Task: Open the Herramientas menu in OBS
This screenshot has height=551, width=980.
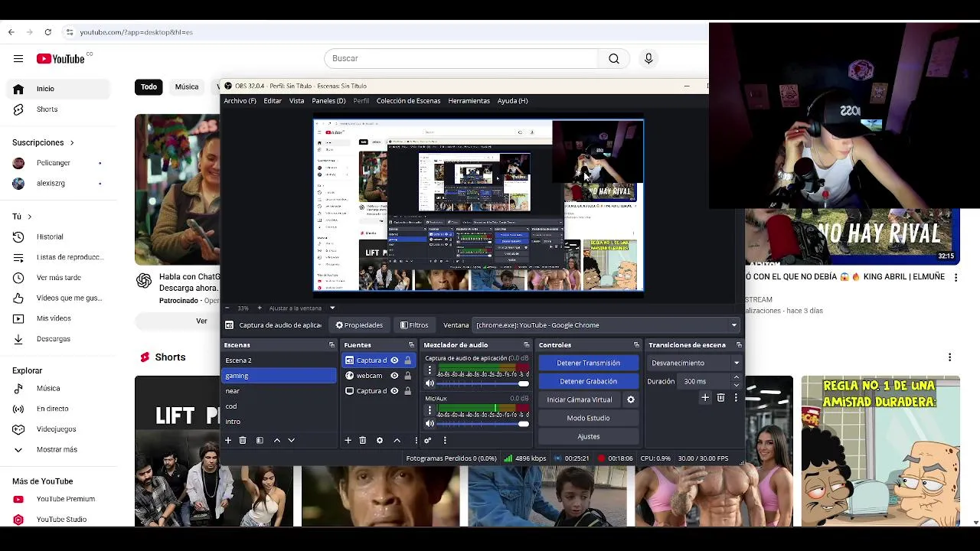Action: coord(469,101)
